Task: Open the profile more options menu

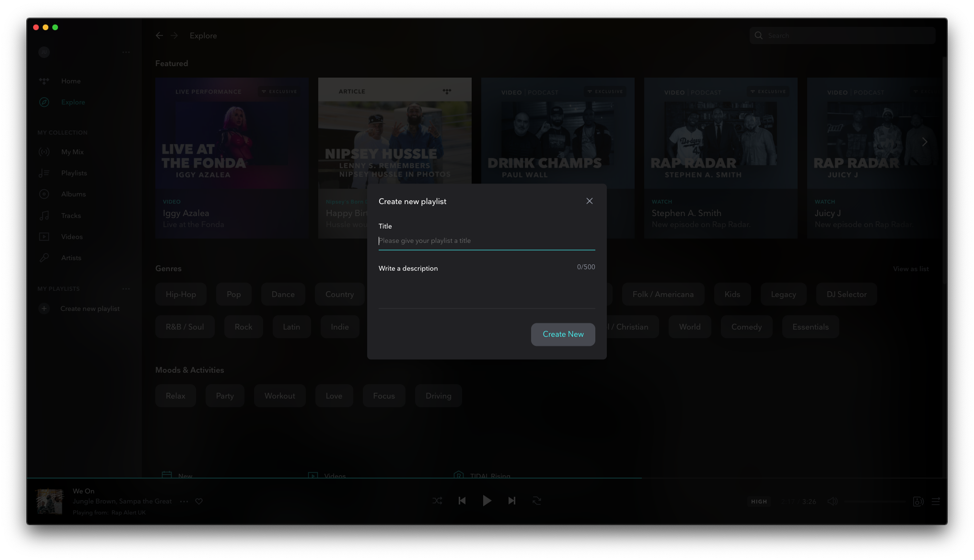Action: 126,52
